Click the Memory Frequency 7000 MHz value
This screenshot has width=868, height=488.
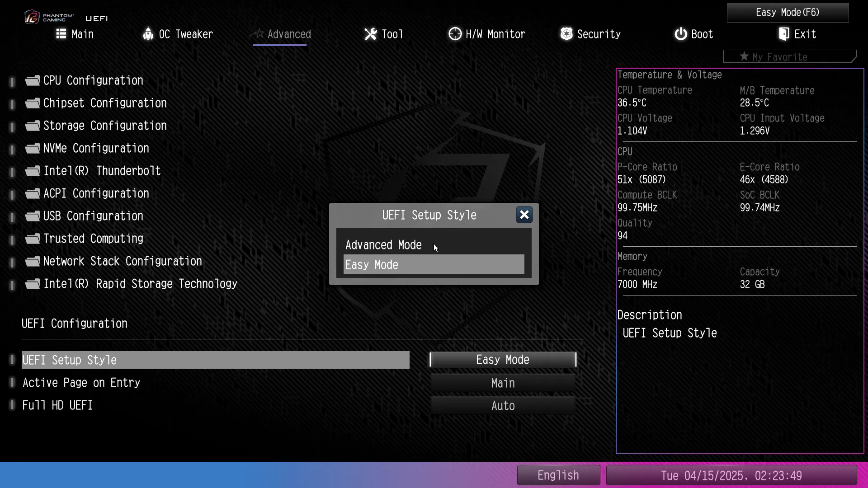[637, 284]
